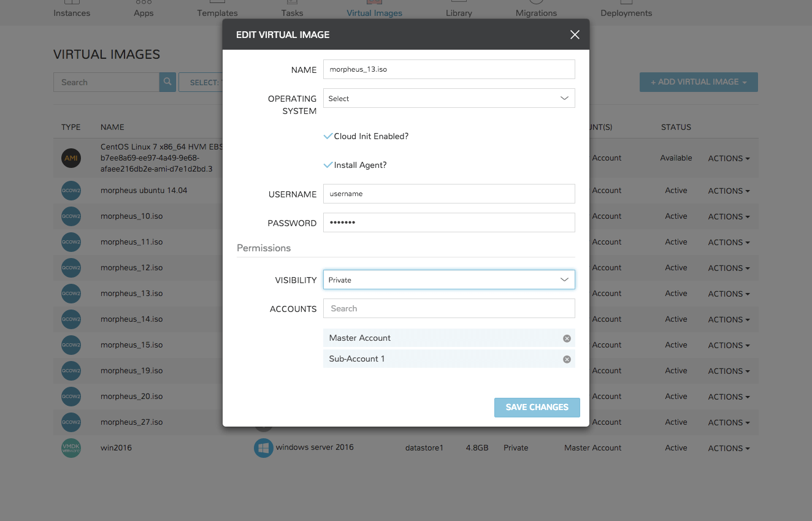812x521 pixels.
Task: Click the Name input field
Action: [449, 69]
